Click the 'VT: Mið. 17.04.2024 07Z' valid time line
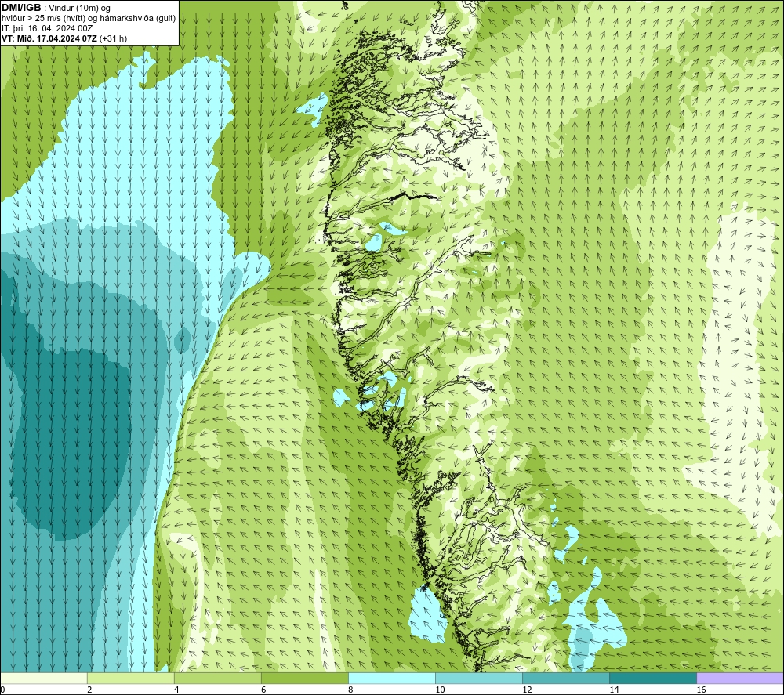 coord(49,38)
